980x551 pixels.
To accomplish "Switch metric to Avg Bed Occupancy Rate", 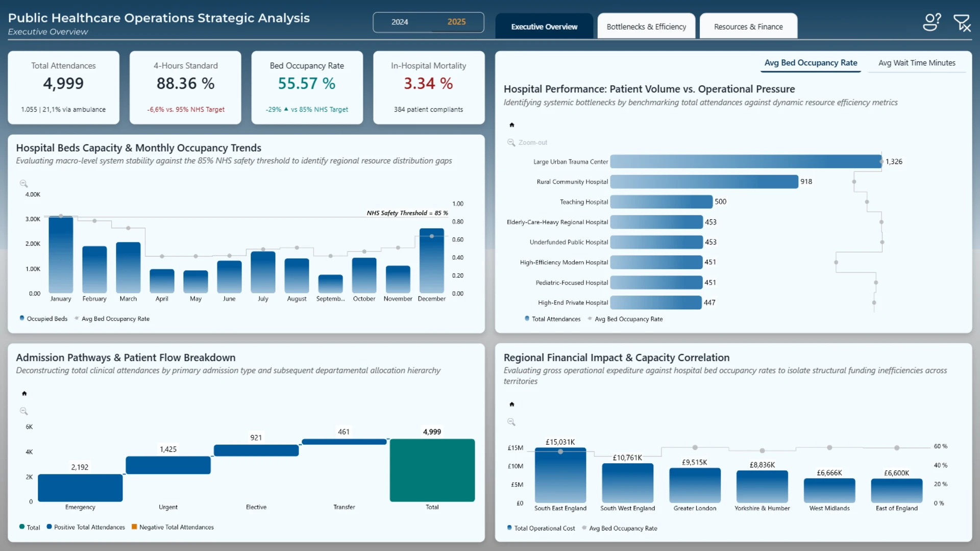I will coord(811,63).
